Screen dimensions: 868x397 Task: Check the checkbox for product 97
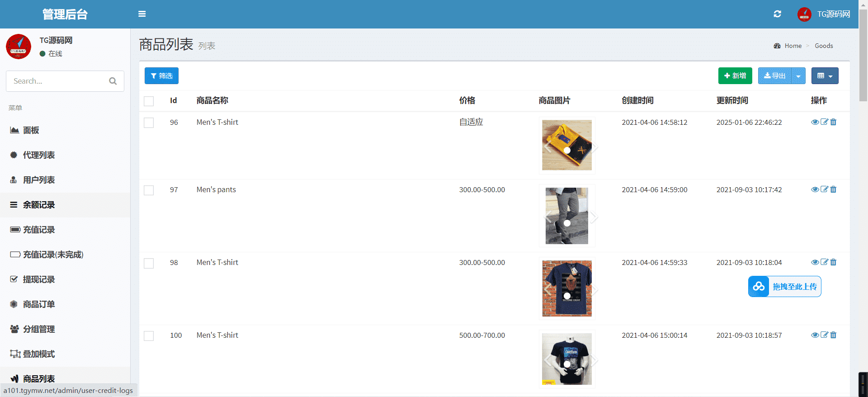click(x=149, y=190)
